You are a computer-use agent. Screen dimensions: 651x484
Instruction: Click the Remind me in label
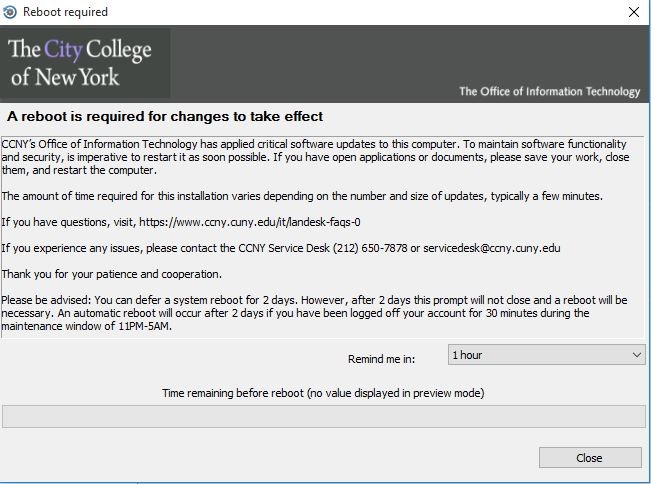click(381, 359)
